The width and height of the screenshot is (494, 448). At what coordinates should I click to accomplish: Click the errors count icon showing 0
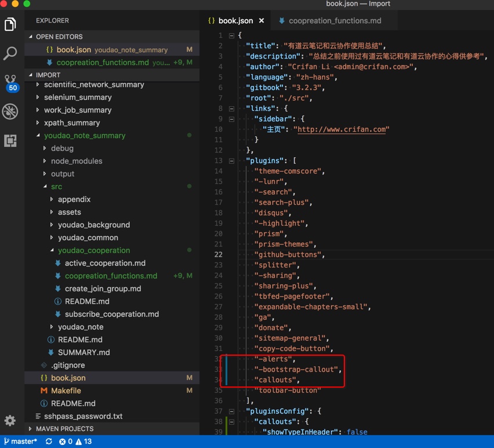[x=66, y=442]
